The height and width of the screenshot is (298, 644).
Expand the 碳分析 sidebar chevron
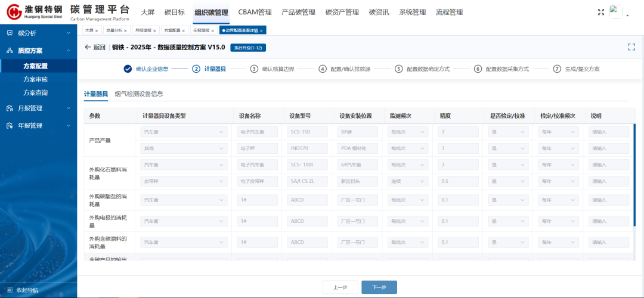click(68, 33)
